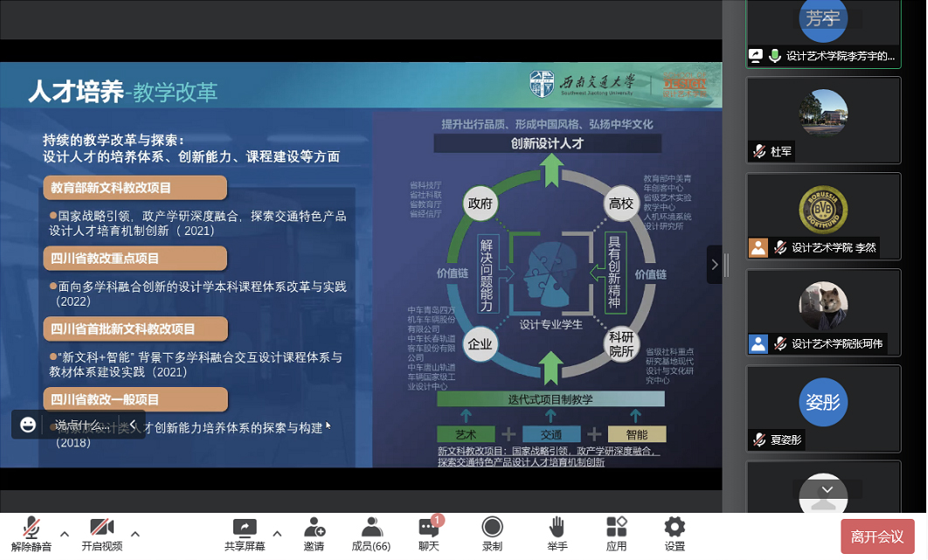Screen dimensions: 928x560
Task: Click muted mic icon next to 杜军
Action: point(759,151)
